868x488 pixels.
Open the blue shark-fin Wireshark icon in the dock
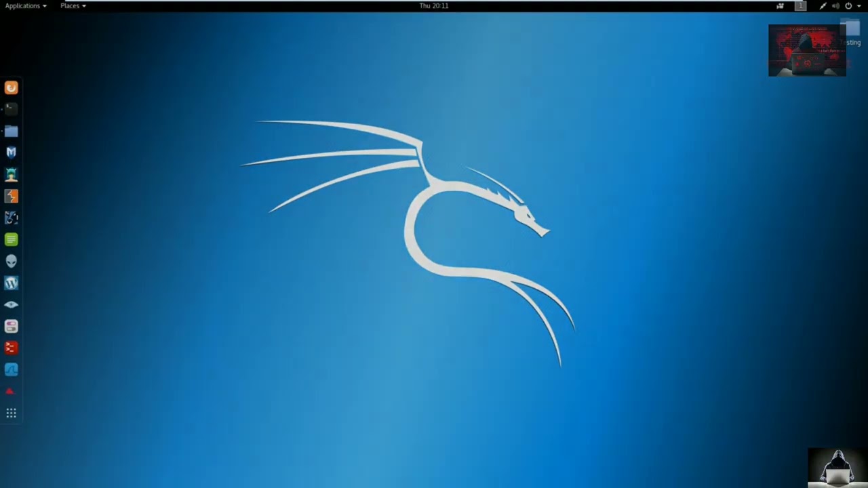pos(11,369)
